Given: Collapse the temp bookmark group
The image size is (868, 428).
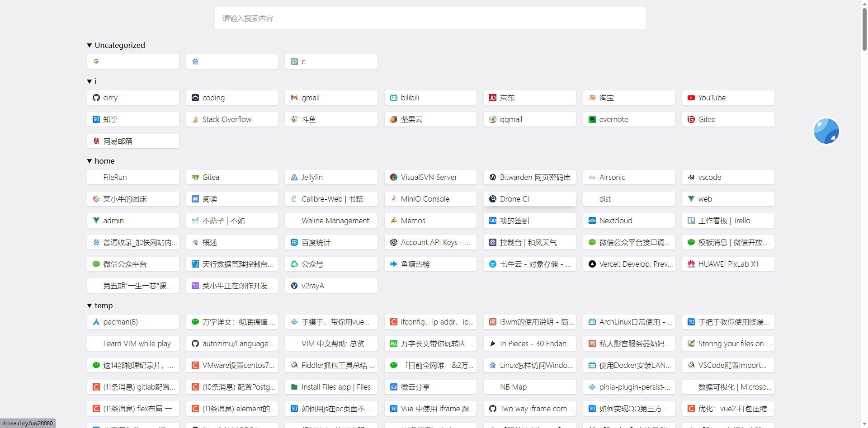Looking at the screenshot, I should click(90, 306).
